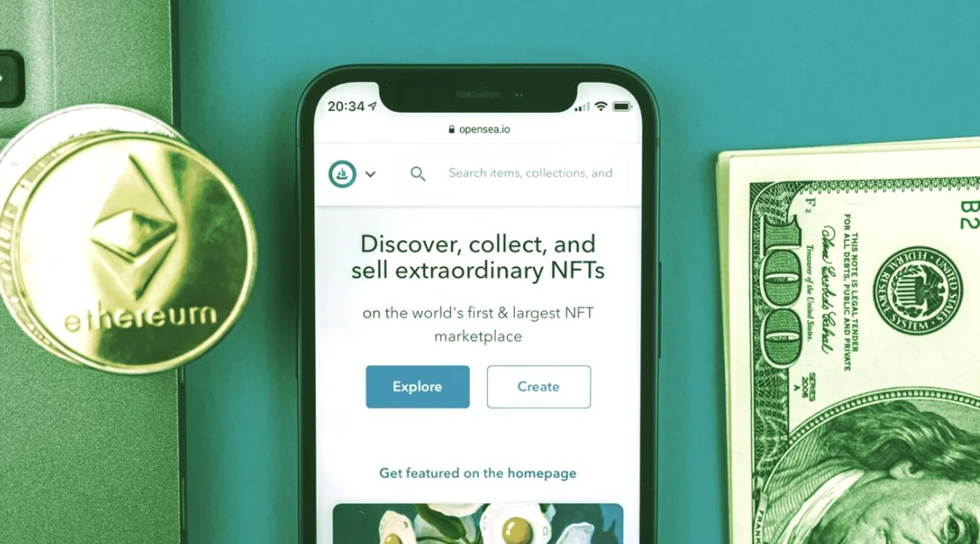The image size is (980, 544).
Task: Open Get featured on the homepage link
Action: (478, 473)
